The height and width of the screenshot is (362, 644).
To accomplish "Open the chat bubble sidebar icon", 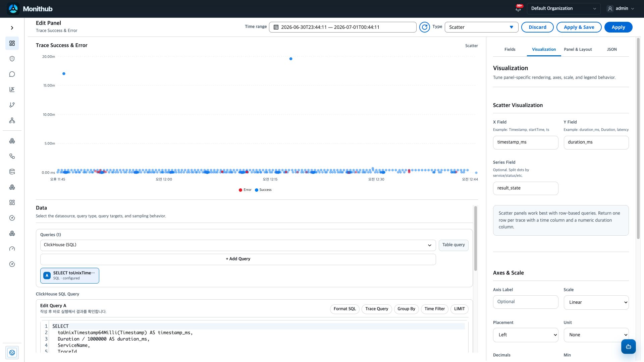I will pyautogui.click(x=12, y=74).
